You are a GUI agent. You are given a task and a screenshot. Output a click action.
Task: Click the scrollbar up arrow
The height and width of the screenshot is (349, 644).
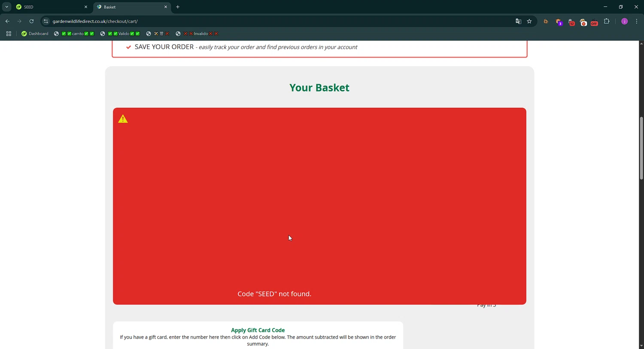[641, 43]
